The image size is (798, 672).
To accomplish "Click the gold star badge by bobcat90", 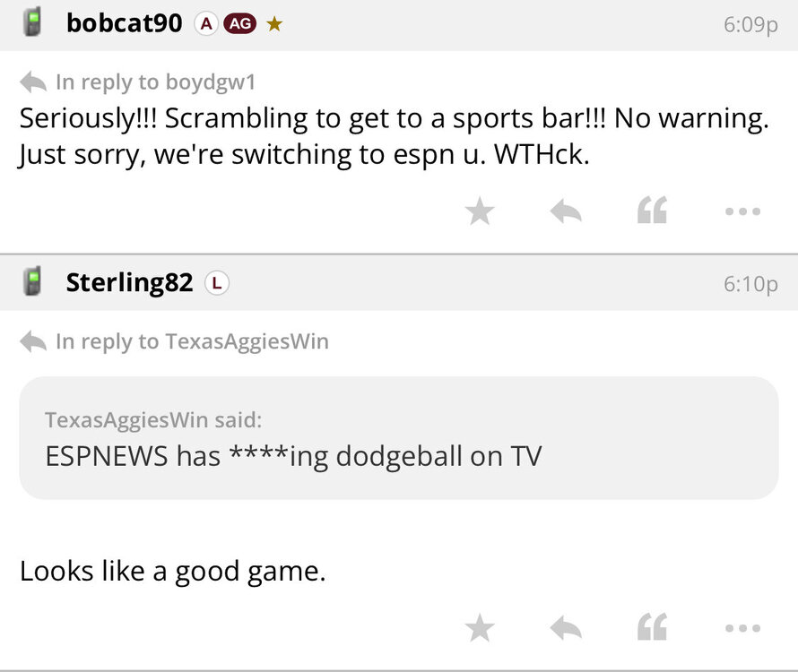I will (x=274, y=24).
